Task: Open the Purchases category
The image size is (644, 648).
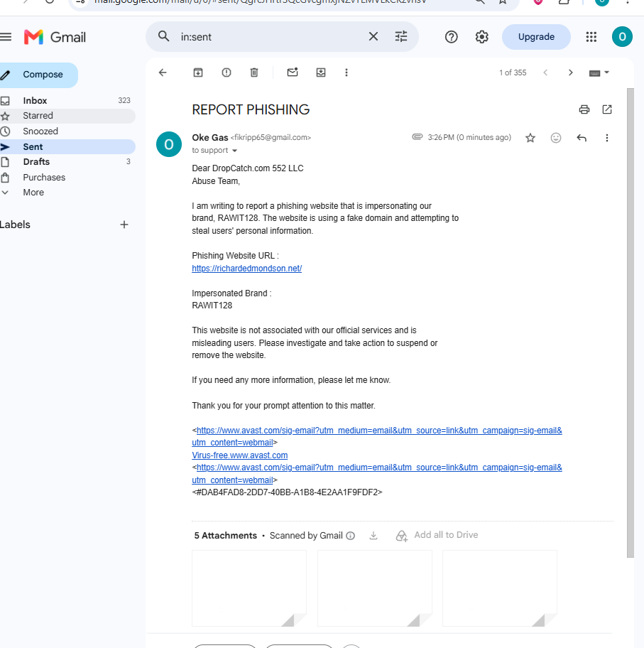Action: (67, 178)
